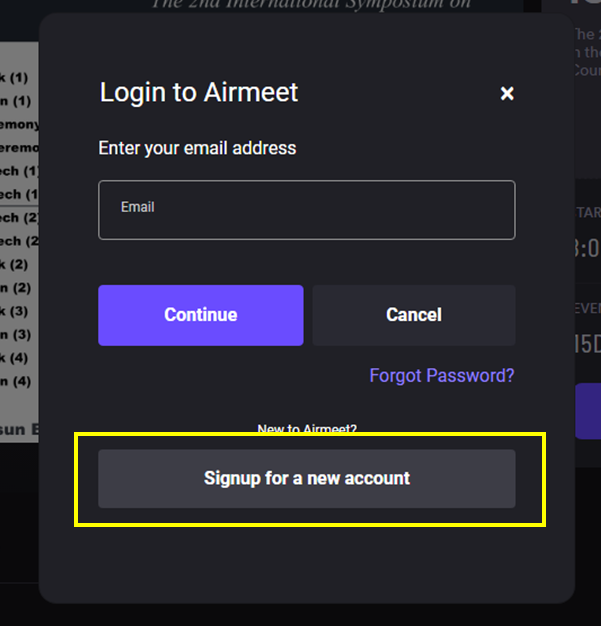Click the partially hidden purple button behind dialog
The width and height of the screenshot is (601, 626).
[588, 411]
